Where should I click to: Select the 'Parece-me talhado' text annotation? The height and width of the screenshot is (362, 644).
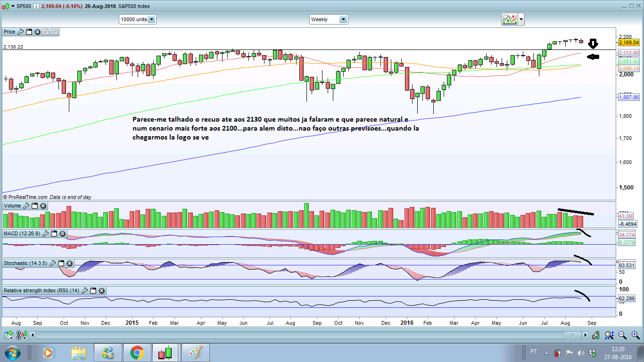click(275, 128)
